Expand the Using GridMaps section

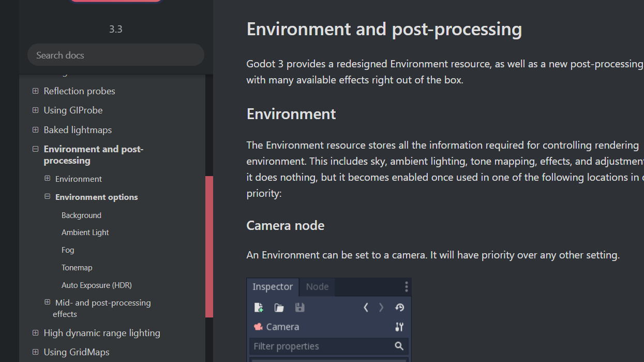pos(35,352)
